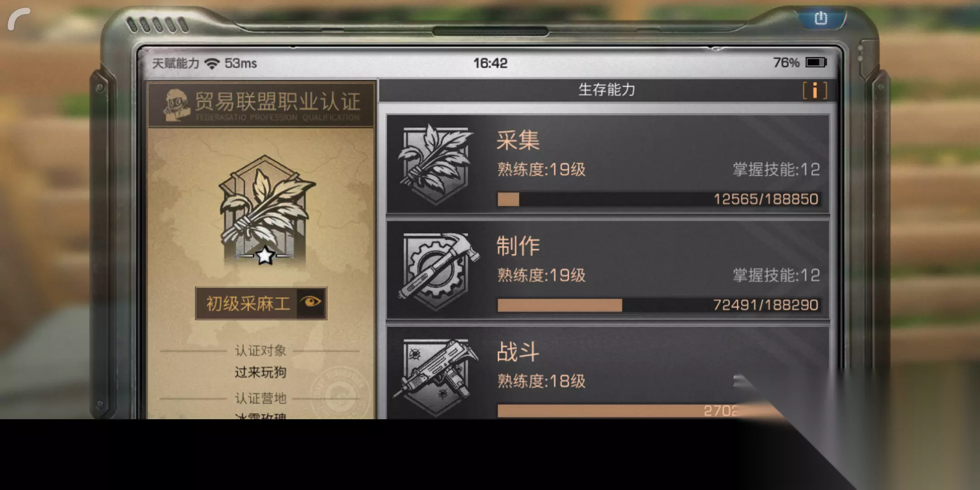This screenshot has height=490, width=980.
Task: Tap the 贸易联盟职业认证 header banner
Action: [261, 105]
